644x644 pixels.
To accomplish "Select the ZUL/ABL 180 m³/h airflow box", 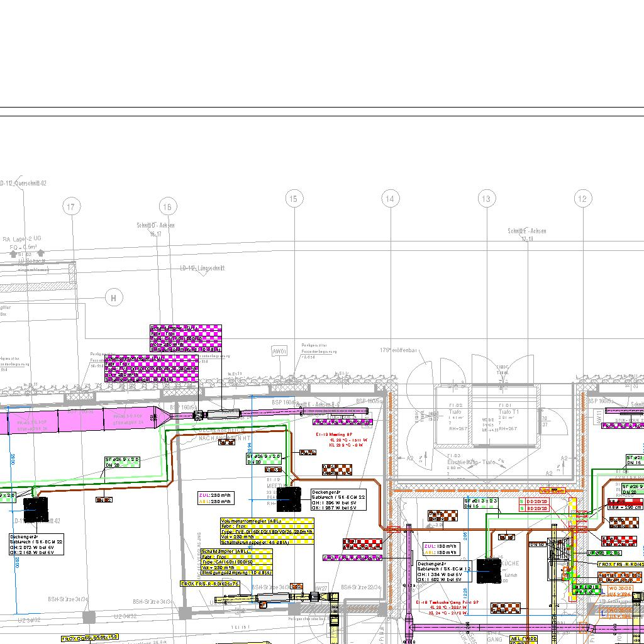I will (x=440, y=549).
